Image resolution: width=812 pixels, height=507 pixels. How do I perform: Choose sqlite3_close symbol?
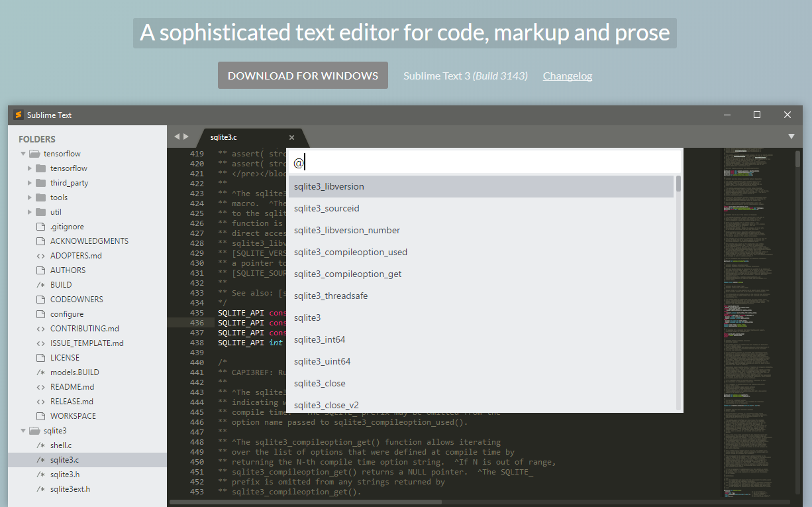(481, 383)
